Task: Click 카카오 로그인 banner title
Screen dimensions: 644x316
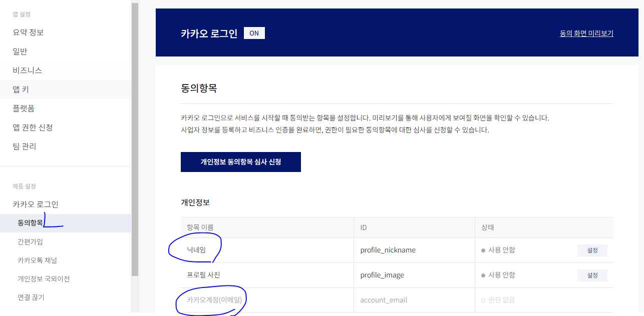Action: [x=209, y=33]
